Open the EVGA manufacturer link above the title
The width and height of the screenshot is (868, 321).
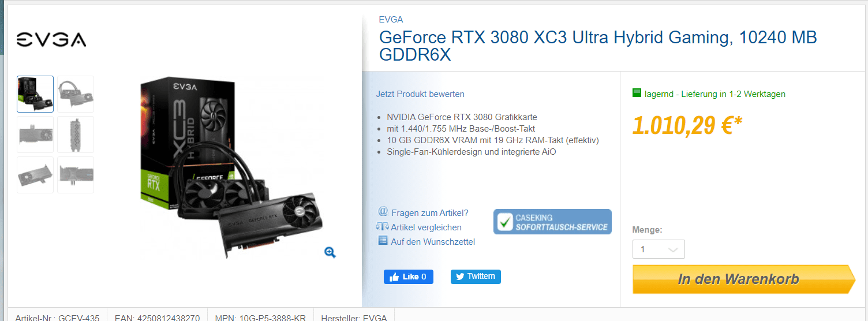[391, 20]
